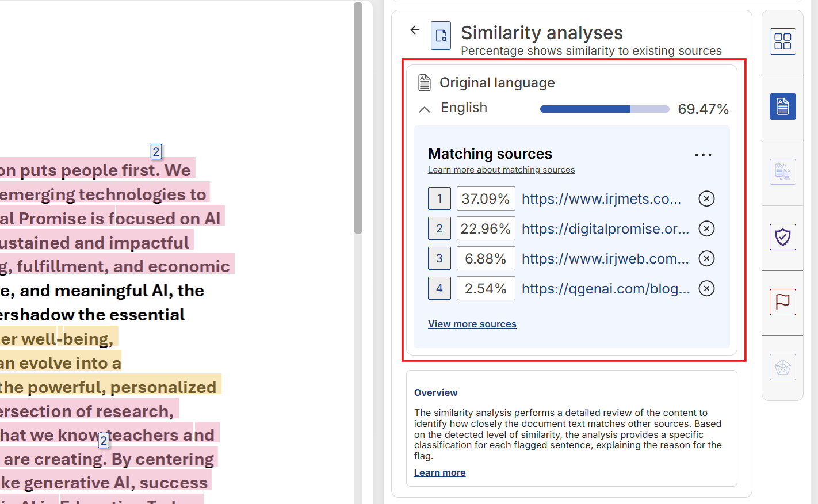Exclude the irjmets.co source match
The image size is (818, 504).
(706, 198)
